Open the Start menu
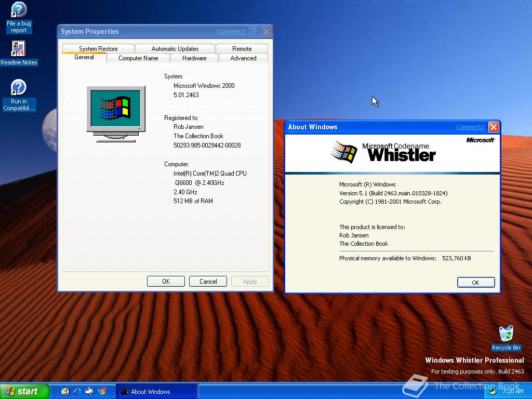The width and height of the screenshot is (532, 399). click(24, 391)
